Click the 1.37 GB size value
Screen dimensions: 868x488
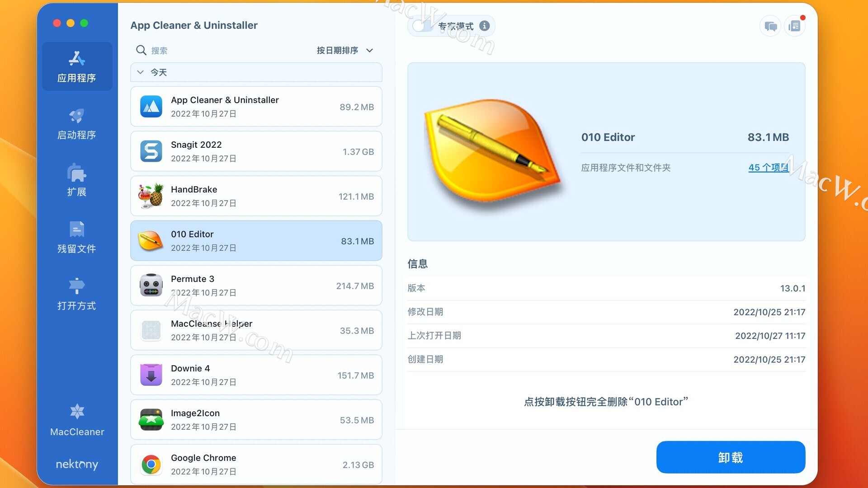pos(358,152)
